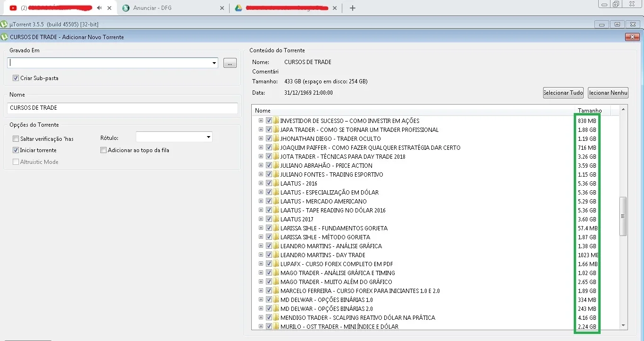The height and width of the screenshot is (341, 644).
Task: Click the file list scroll down arrow
Action: pos(623,325)
